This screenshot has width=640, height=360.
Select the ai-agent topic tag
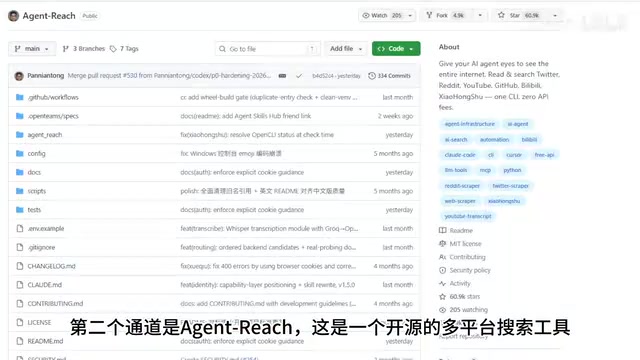pos(518,124)
